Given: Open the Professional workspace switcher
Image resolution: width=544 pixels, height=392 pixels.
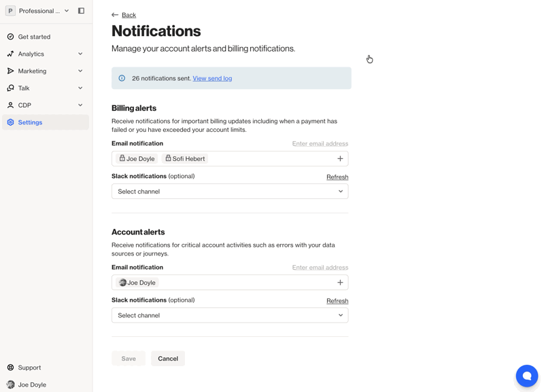Looking at the screenshot, I should [39, 11].
